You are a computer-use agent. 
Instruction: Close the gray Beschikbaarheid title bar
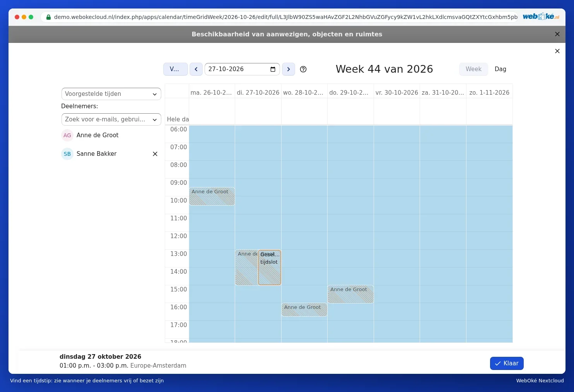click(x=557, y=34)
